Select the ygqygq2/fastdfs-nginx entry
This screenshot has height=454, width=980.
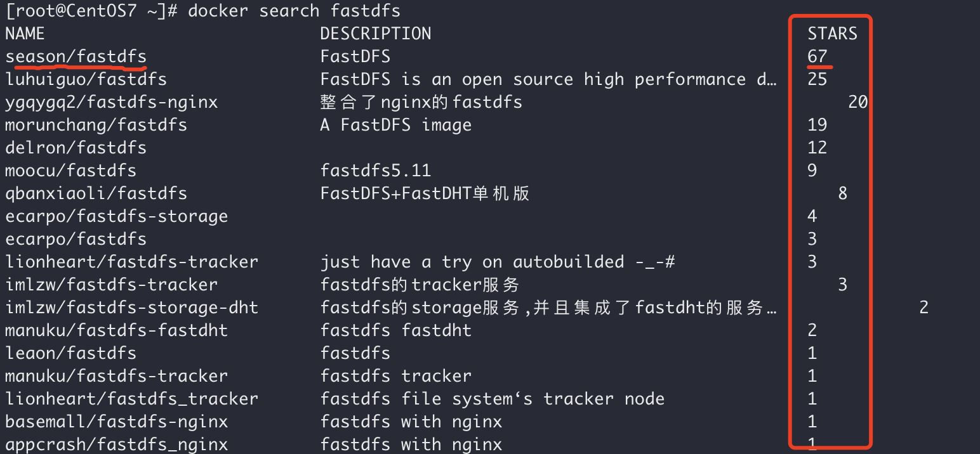(x=112, y=102)
